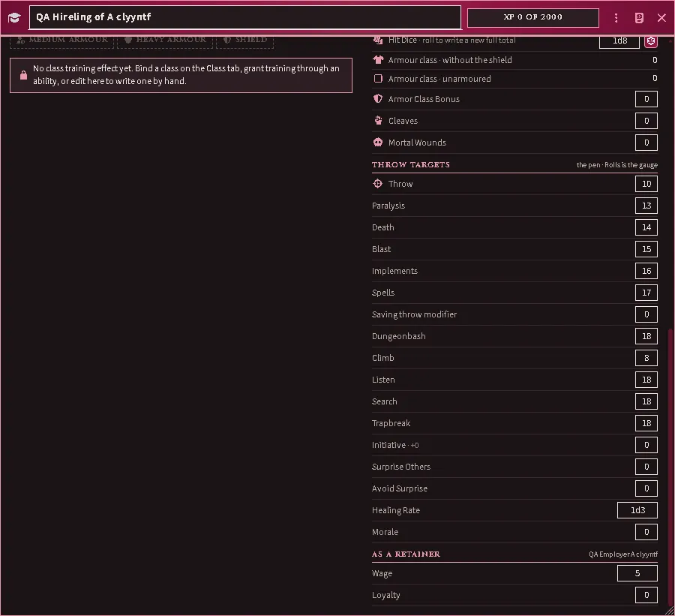Edit the Paralysis throw value
This screenshot has width=675, height=616.
646,206
